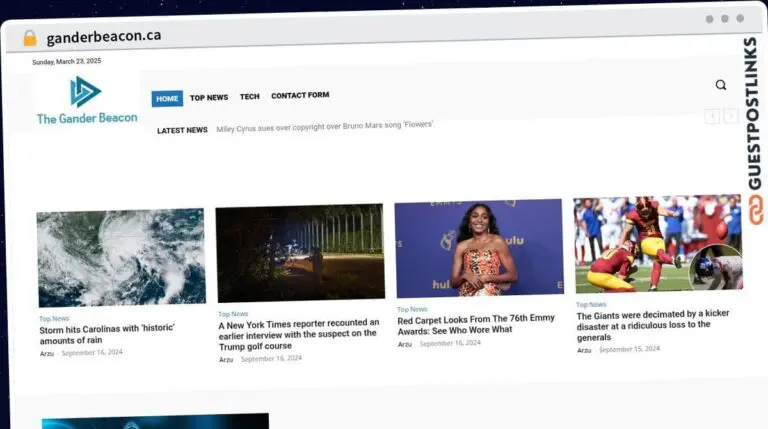Open the CONTACT FORM page
The image size is (768, 429).
[x=300, y=96]
